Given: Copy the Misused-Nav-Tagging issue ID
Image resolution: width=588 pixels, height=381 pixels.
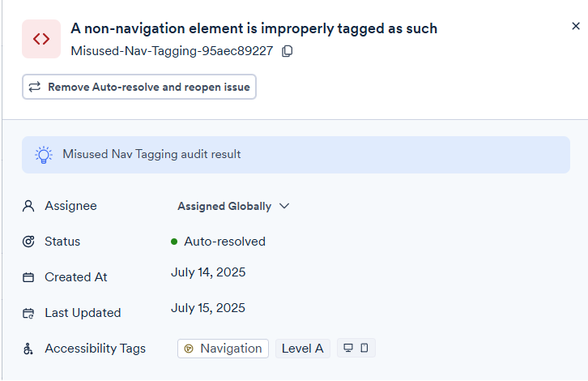Looking at the screenshot, I should click(288, 52).
